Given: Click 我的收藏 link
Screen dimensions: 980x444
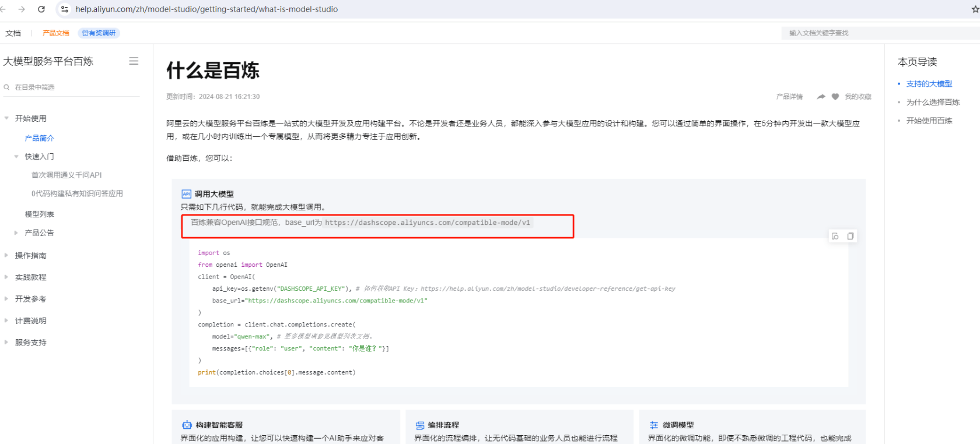Looking at the screenshot, I should tap(857, 97).
